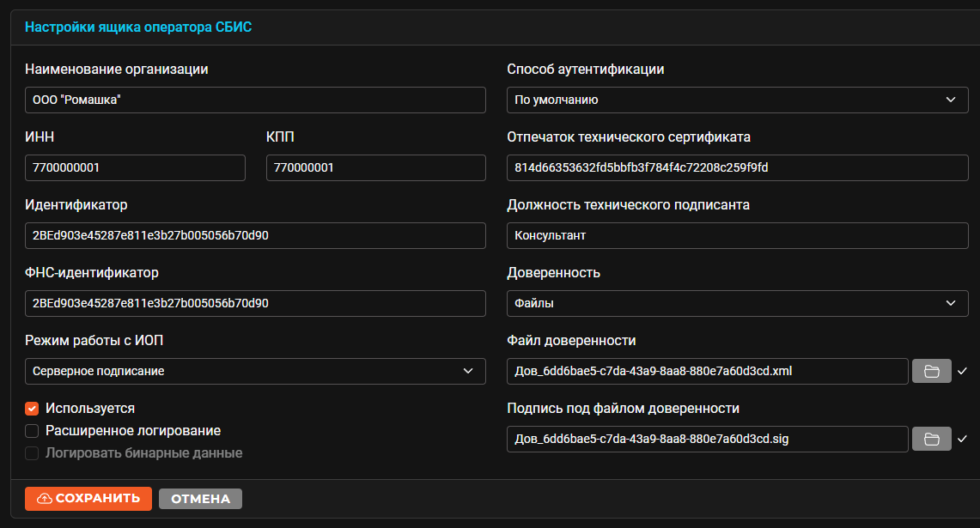
Task: Click the Используется label text
Action: click(90, 409)
